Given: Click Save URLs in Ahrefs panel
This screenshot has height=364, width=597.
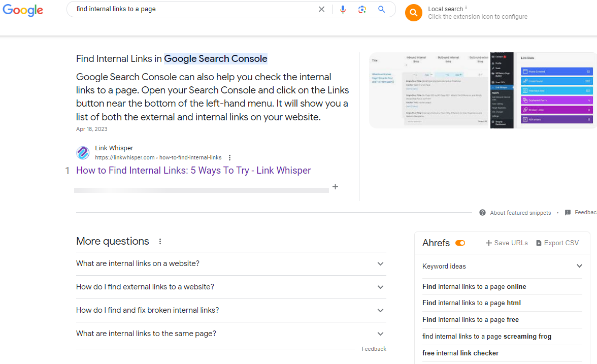Looking at the screenshot, I should 506,243.
